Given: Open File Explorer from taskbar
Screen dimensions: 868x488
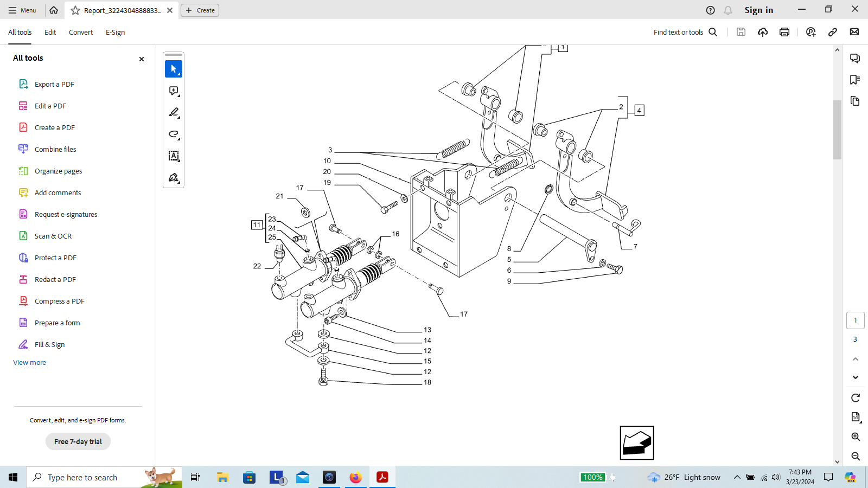Looking at the screenshot, I should pos(222,477).
